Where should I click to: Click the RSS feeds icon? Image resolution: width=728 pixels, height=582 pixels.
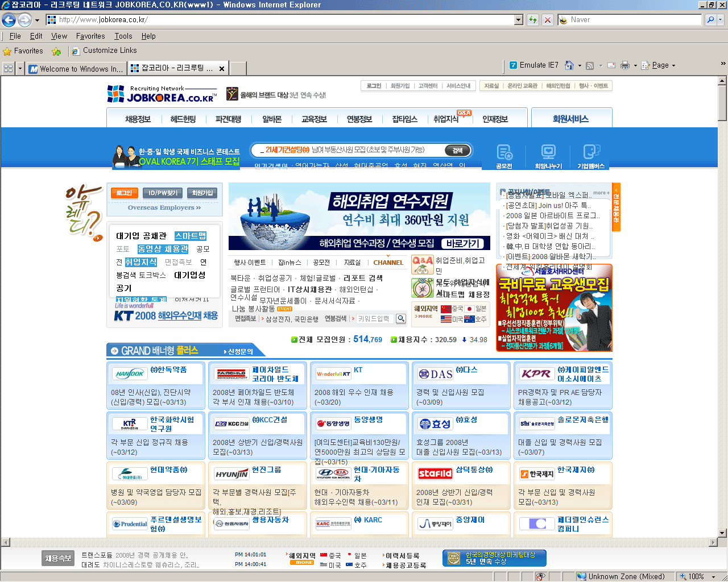point(590,65)
